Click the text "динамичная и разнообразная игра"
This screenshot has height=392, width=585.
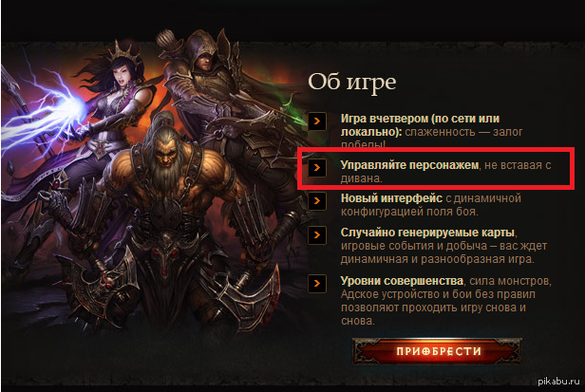437,259
